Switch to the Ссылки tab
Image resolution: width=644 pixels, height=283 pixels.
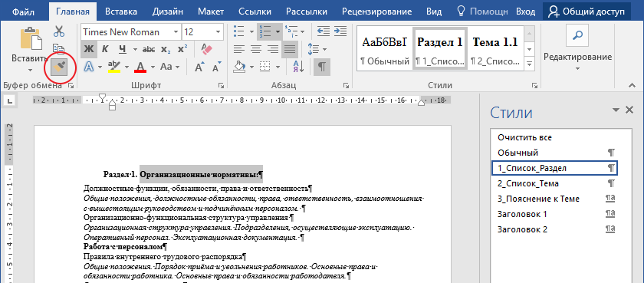(255, 11)
